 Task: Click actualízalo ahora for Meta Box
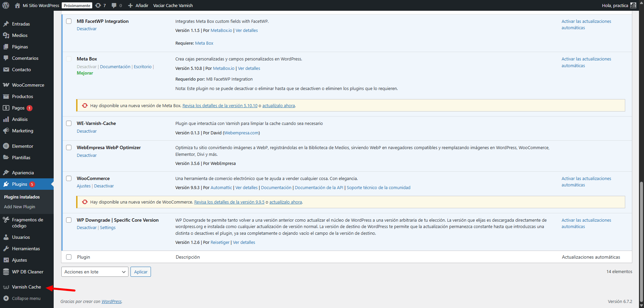pyautogui.click(x=278, y=105)
